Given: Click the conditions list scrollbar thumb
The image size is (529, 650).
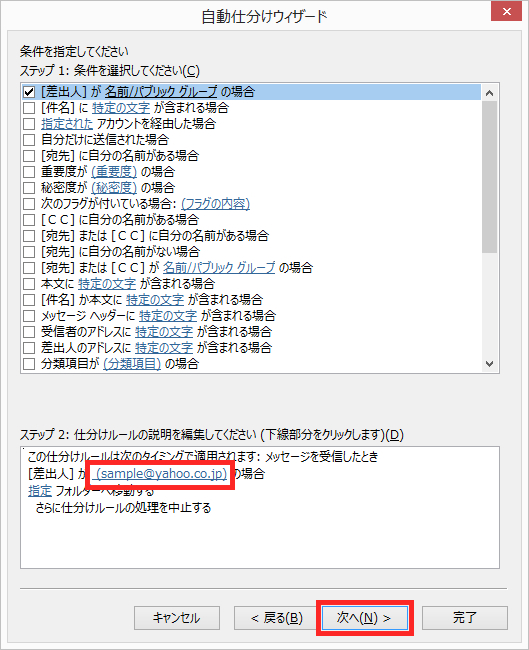Looking at the screenshot, I should [x=490, y=177].
